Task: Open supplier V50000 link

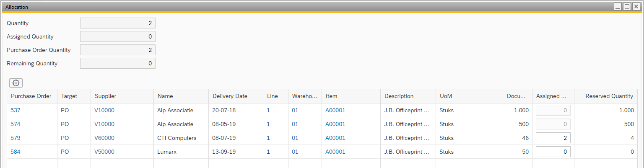Action: coord(104,152)
